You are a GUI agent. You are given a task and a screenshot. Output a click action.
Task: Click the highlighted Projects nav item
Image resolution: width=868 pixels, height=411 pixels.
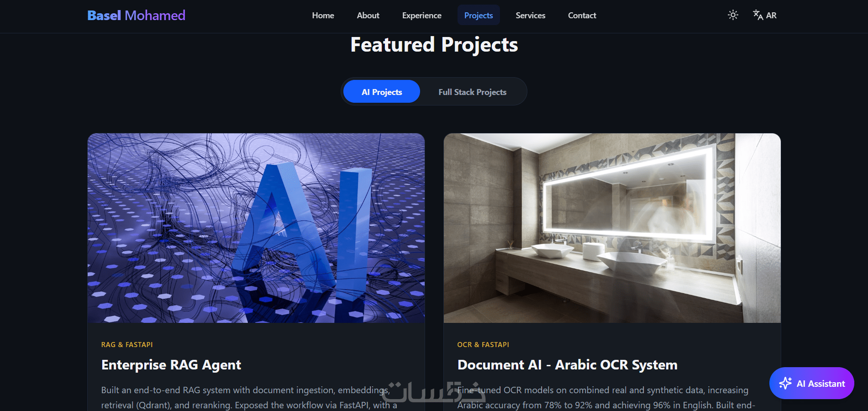click(479, 16)
